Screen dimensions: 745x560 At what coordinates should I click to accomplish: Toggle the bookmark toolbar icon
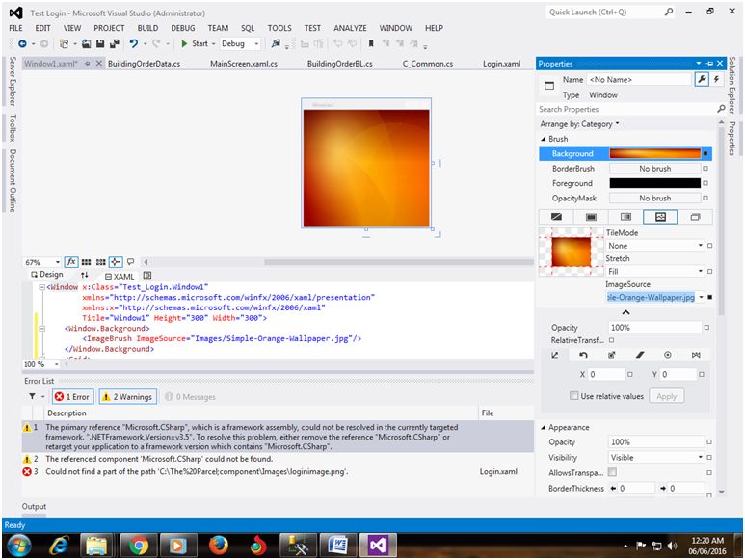pyautogui.click(x=371, y=43)
